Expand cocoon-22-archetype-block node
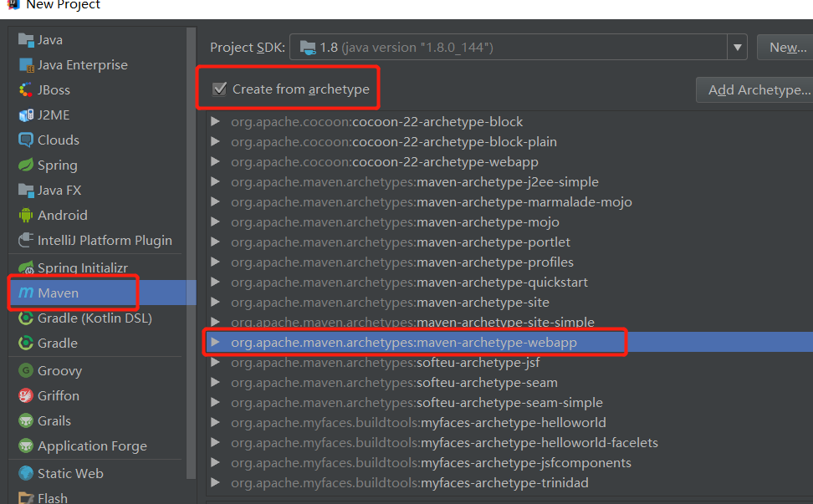The height and width of the screenshot is (504, 813). (215, 122)
